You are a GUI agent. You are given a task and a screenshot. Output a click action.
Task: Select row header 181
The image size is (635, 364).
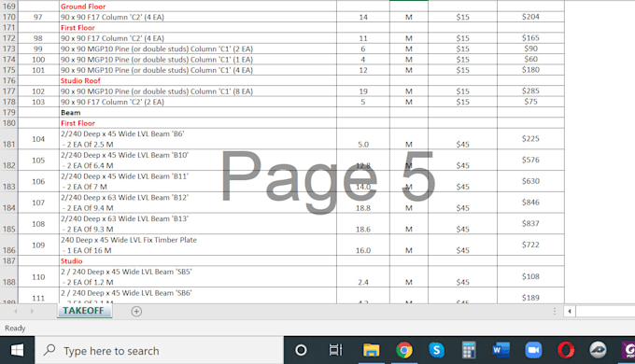[9, 139]
